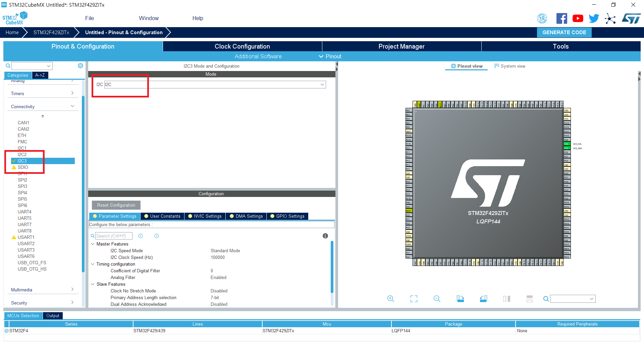Open Additional Software
The width and height of the screenshot is (644, 345).
coord(258,56)
